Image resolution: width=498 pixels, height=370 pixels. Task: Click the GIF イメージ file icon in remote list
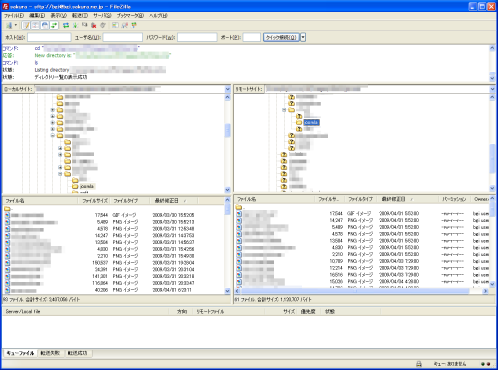pyautogui.click(x=239, y=214)
